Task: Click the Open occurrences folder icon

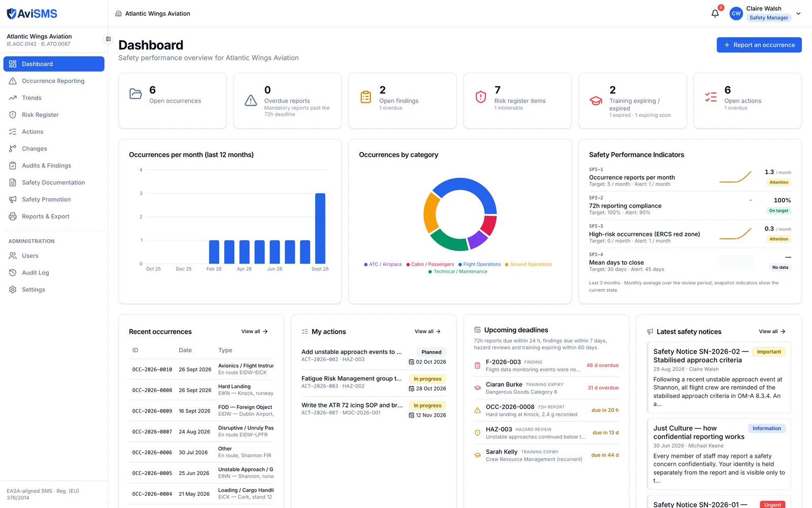Action: 136,94
